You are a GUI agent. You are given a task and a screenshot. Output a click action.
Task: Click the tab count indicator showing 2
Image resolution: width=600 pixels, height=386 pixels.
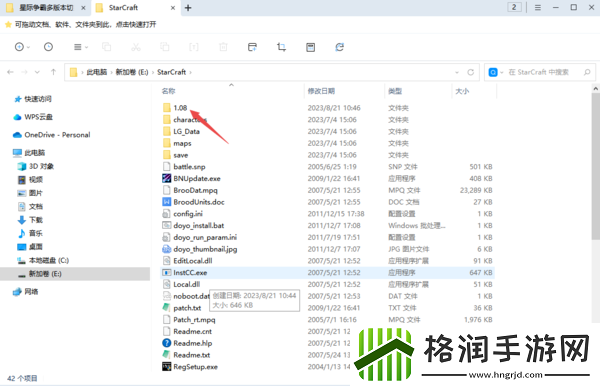pyautogui.click(x=514, y=7)
